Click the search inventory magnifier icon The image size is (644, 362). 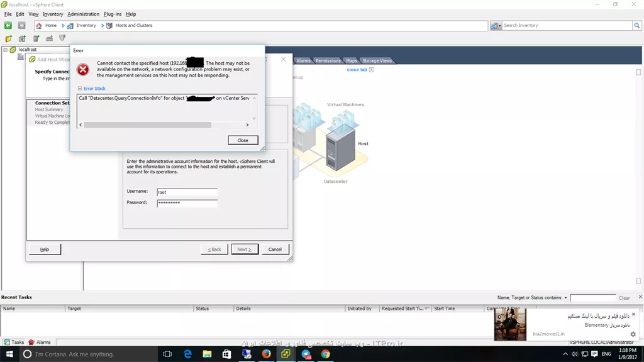636,25
